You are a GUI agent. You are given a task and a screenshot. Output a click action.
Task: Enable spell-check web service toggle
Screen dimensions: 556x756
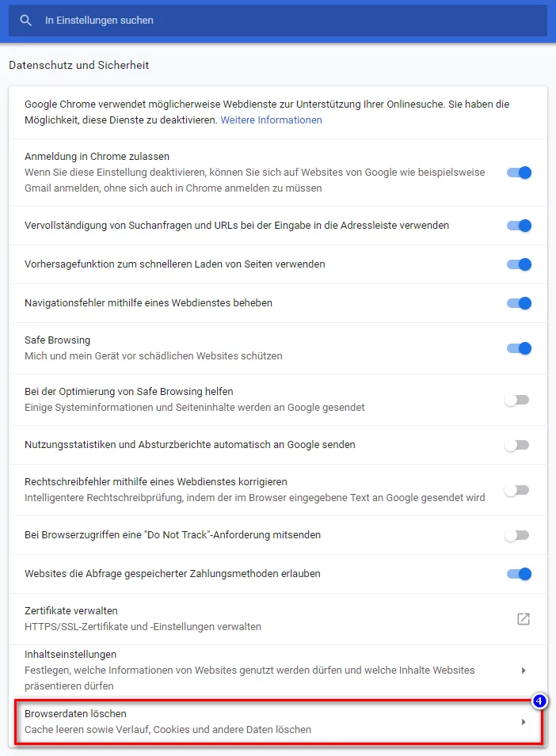coord(519,490)
